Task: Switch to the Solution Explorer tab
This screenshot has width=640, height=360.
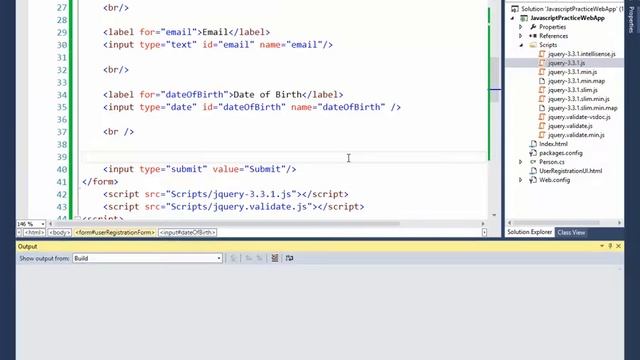Action: 529,232
